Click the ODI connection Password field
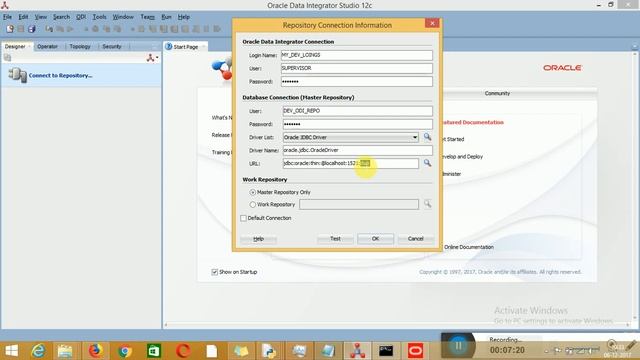 (x=357, y=82)
